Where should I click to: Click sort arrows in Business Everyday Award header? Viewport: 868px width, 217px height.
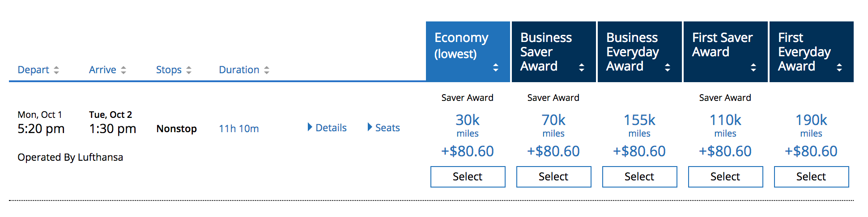[668, 67]
